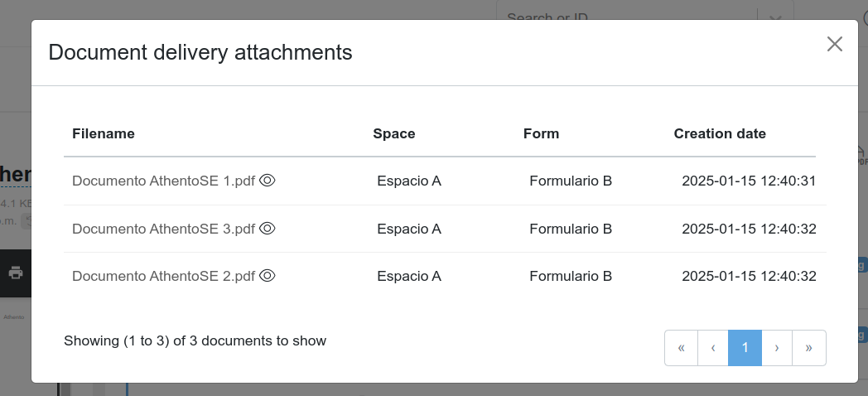
Task: Select page 1 in pagination
Action: pos(745,348)
